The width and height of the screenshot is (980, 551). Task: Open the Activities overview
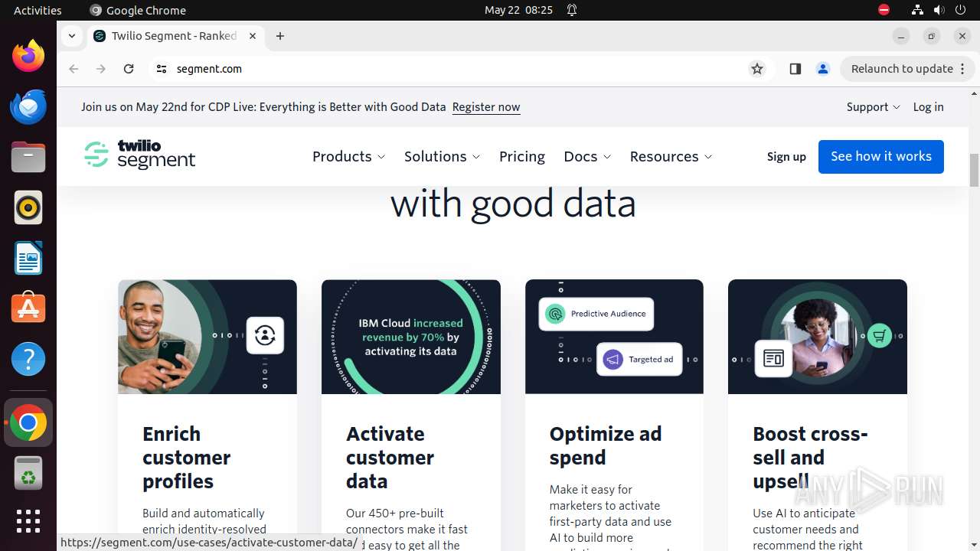point(38,10)
